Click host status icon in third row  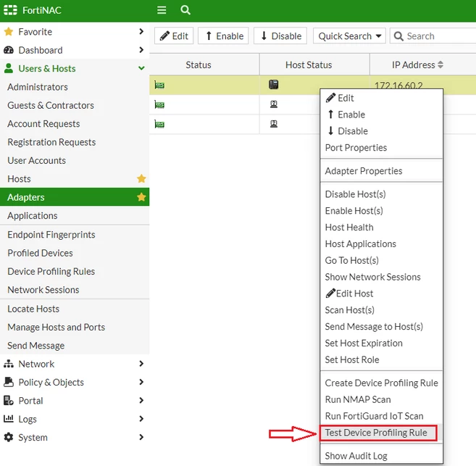[x=274, y=124]
